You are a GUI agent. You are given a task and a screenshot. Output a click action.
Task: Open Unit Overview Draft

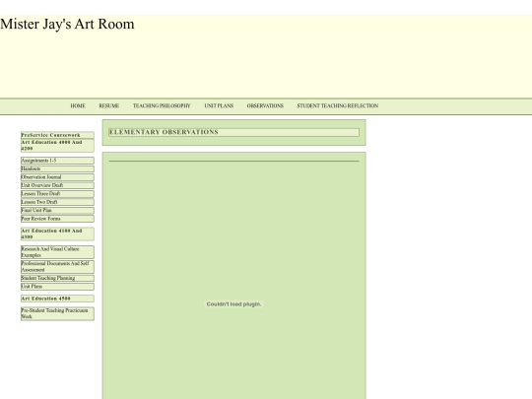pos(57,185)
